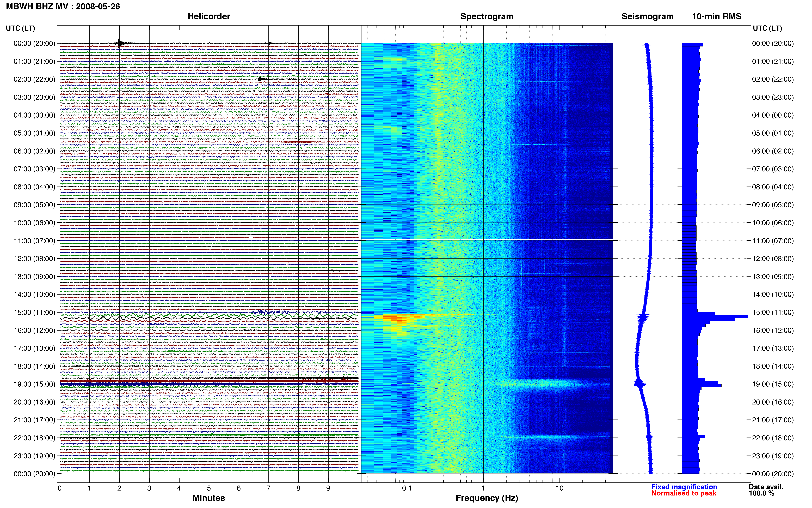Select the Minutes axis title
The width and height of the screenshot is (812, 508).
209,498
